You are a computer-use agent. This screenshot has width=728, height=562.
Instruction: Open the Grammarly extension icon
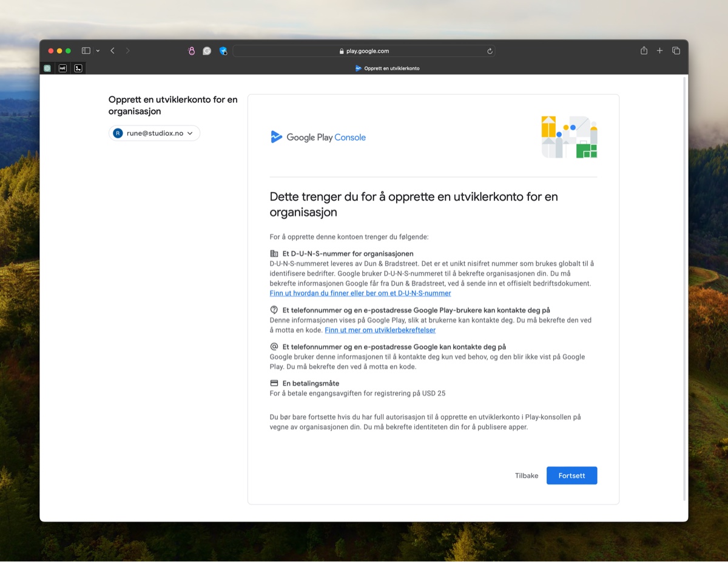pos(207,51)
